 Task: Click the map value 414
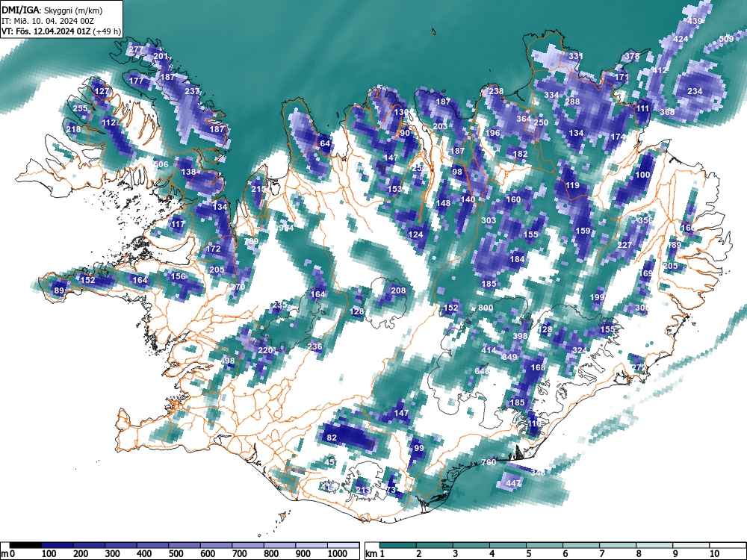pos(489,350)
